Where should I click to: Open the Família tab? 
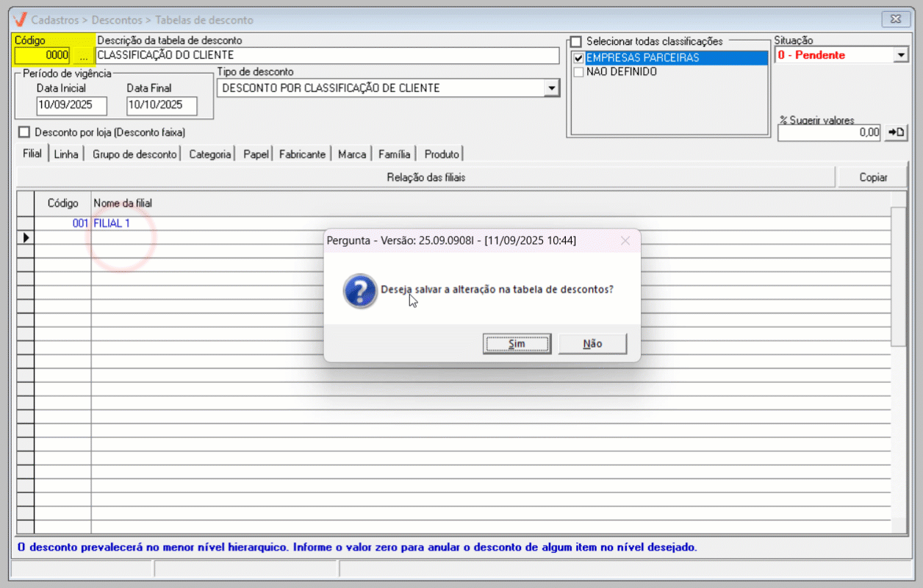(x=395, y=154)
